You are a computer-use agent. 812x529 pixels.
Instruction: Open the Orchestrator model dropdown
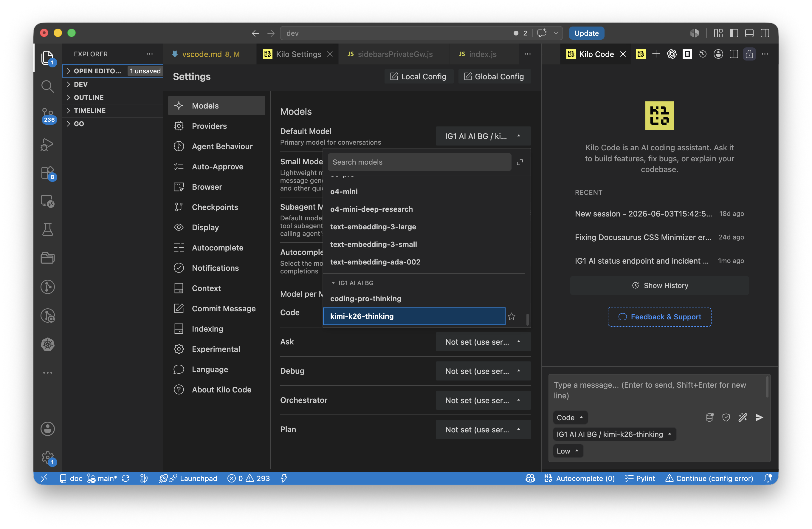pyautogui.click(x=483, y=400)
